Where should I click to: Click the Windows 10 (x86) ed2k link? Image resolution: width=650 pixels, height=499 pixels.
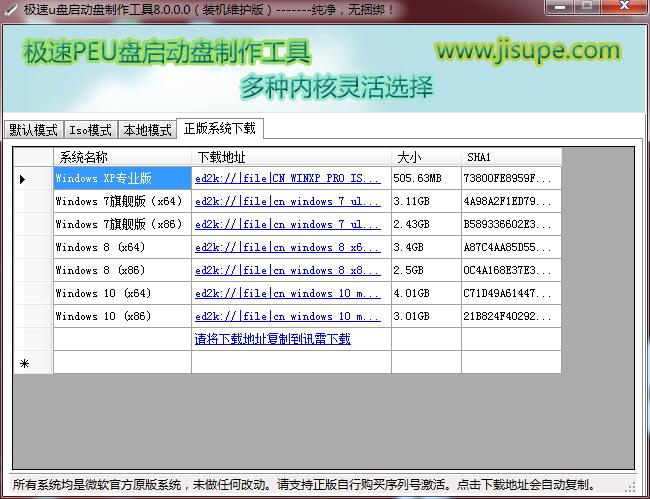click(288, 316)
